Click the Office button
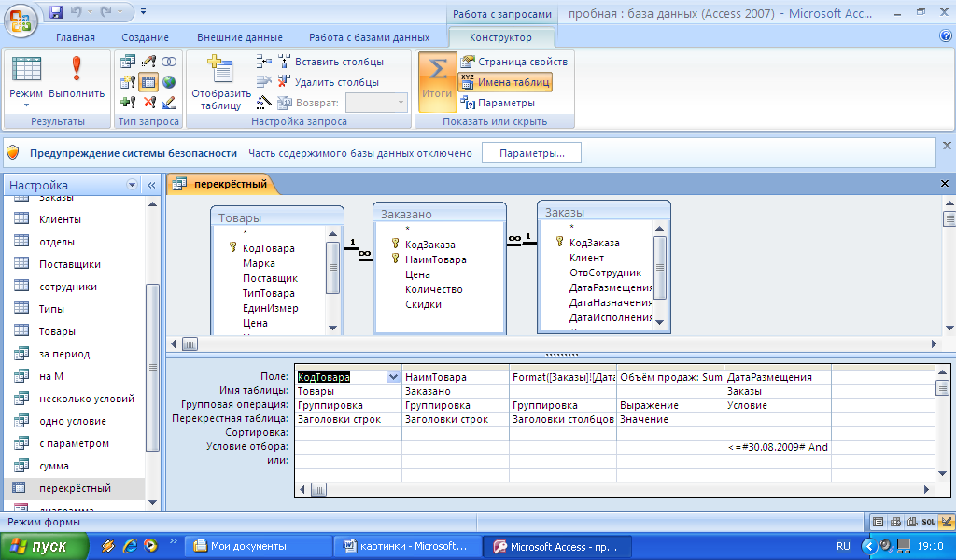Viewport: 956px width, 560px height. coord(21,21)
